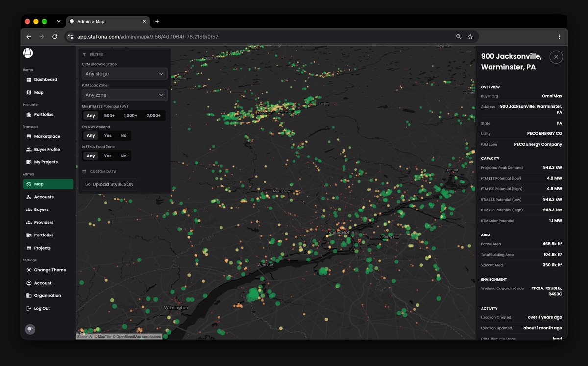This screenshot has width=588, height=366.
Task: Click the Chrome zoom magnifier icon
Action: click(459, 37)
